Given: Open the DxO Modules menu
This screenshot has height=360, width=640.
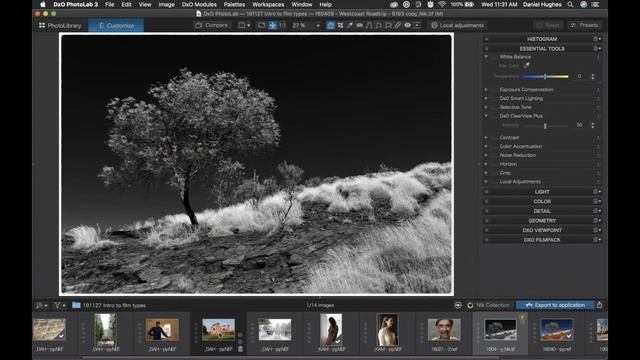Looking at the screenshot, I should [x=199, y=4].
